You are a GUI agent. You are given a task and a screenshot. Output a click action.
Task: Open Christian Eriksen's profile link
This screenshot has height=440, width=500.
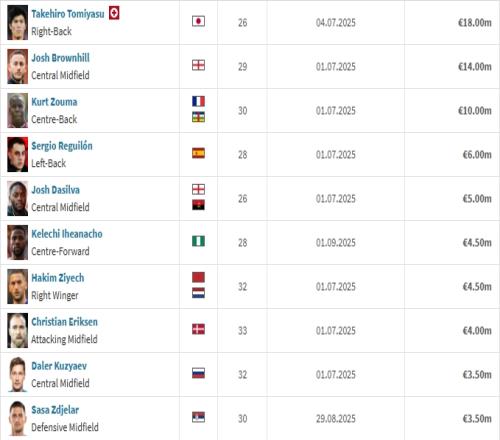point(64,322)
